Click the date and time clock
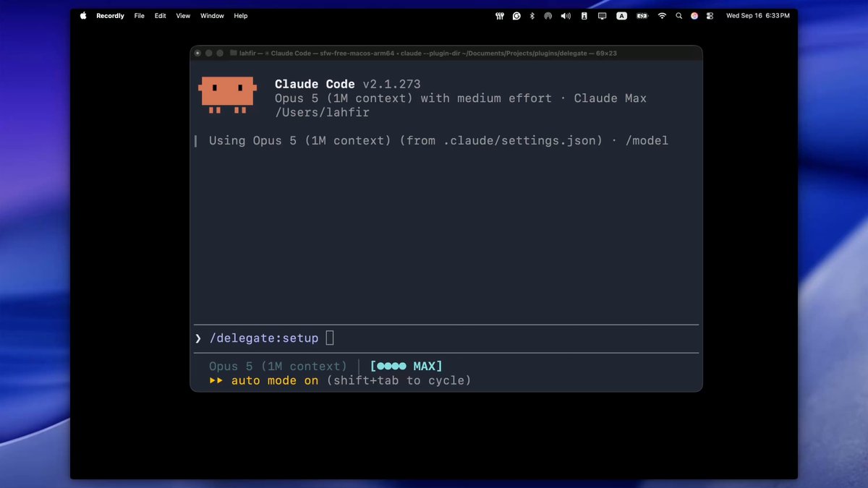868x488 pixels. pyautogui.click(x=757, y=16)
